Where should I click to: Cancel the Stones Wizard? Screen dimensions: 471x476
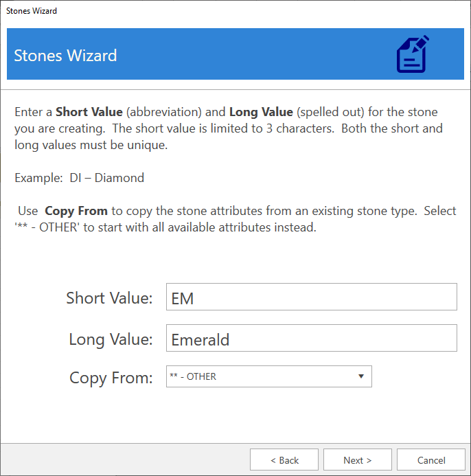(x=430, y=460)
